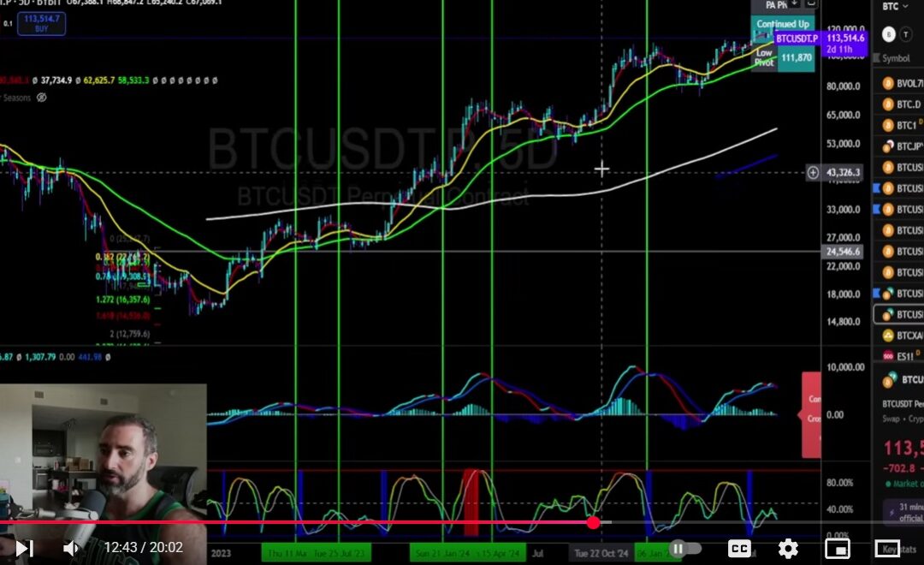Viewport: 924px width, 565px height.
Task: Select the outlined highlighted BTCUS watchlist row
Action: click(899, 314)
